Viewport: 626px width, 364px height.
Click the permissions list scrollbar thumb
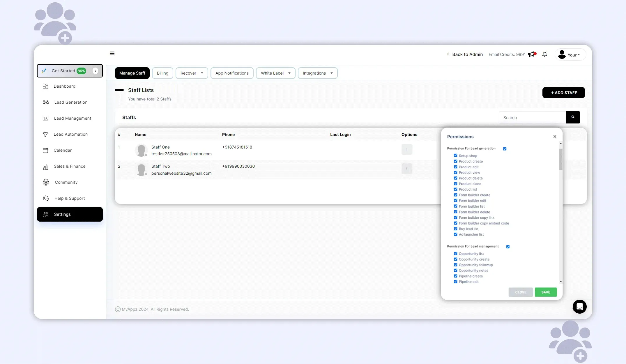click(x=560, y=159)
